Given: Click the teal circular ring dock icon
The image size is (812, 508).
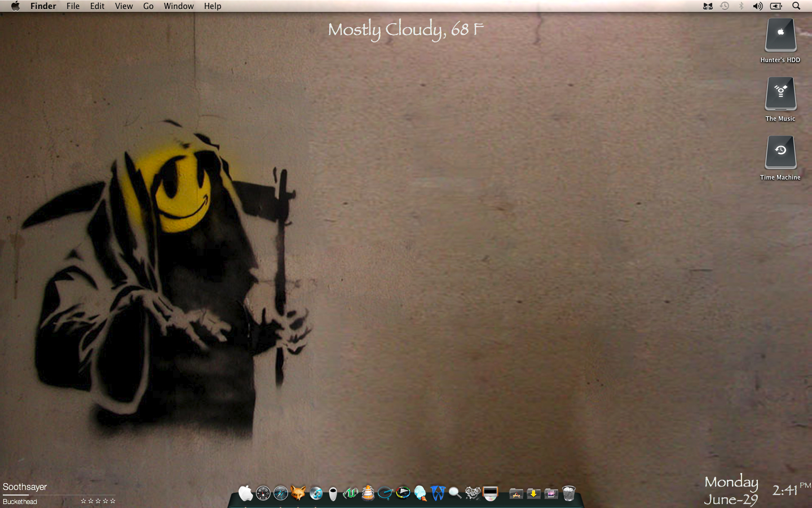Looking at the screenshot, I should (x=385, y=493).
